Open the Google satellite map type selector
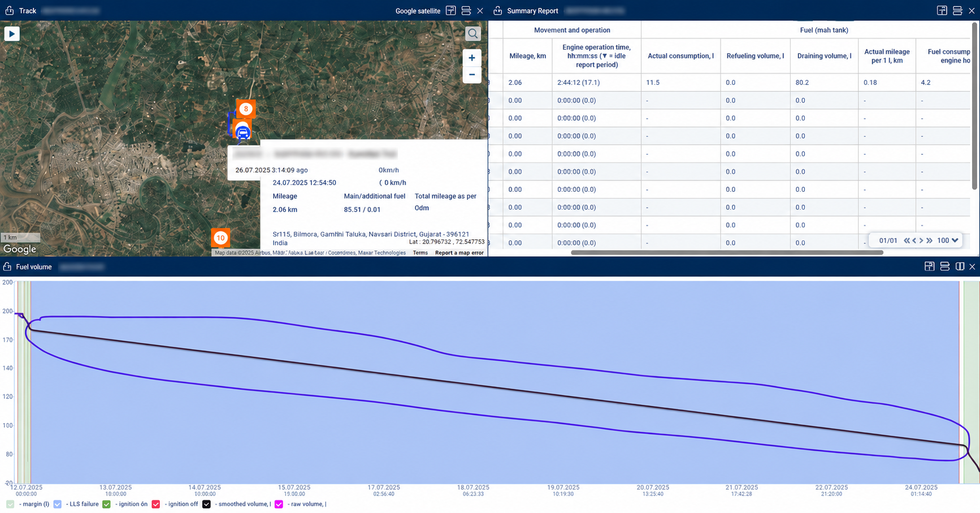 [418, 11]
